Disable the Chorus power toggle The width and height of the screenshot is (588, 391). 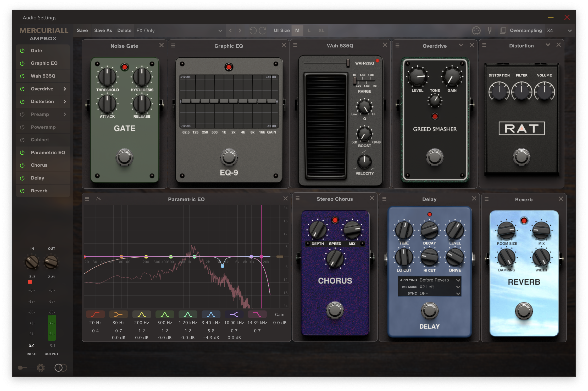22,165
